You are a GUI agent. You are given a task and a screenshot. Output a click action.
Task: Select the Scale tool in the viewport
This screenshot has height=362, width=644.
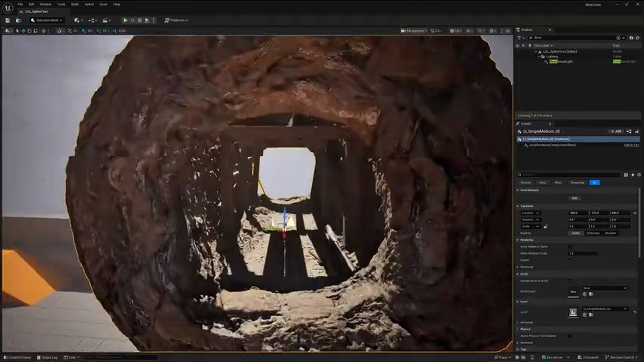coord(35,30)
